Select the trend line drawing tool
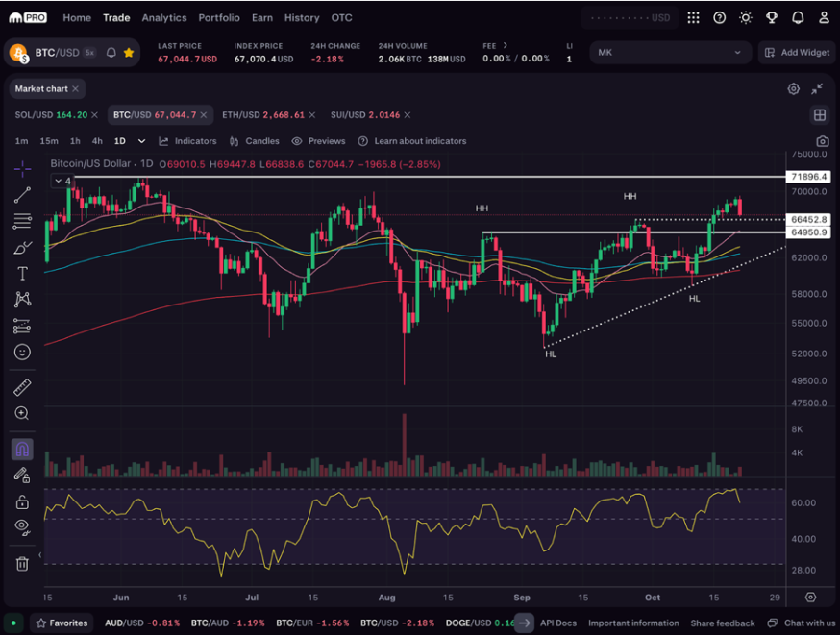Screen dimensions: 840x635 click(x=22, y=195)
